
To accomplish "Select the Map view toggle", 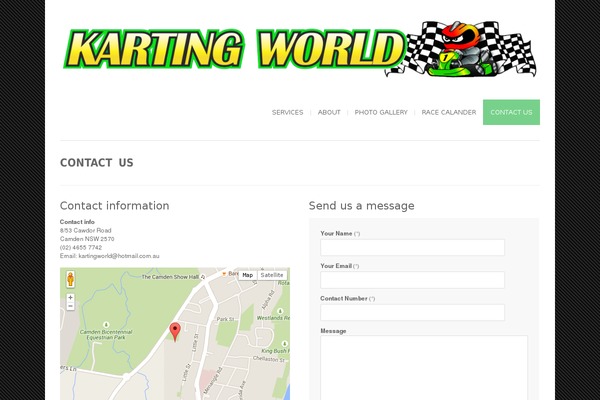I will click(x=248, y=275).
